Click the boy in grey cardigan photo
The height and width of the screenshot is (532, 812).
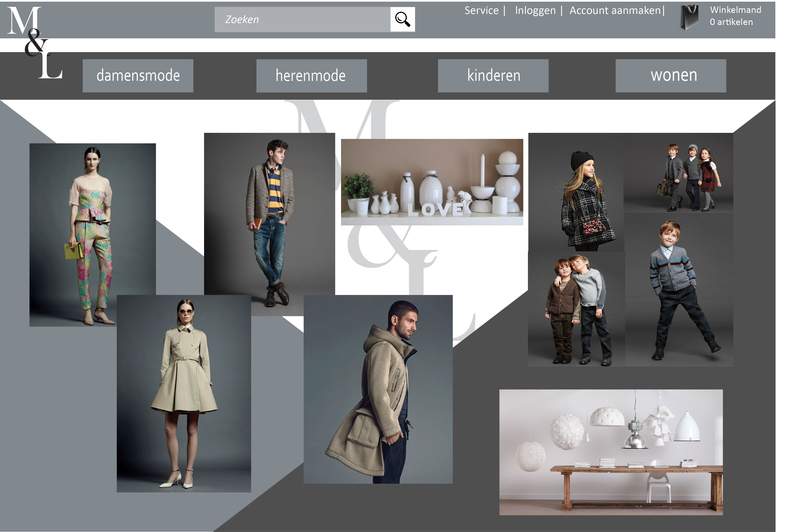tap(679, 290)
